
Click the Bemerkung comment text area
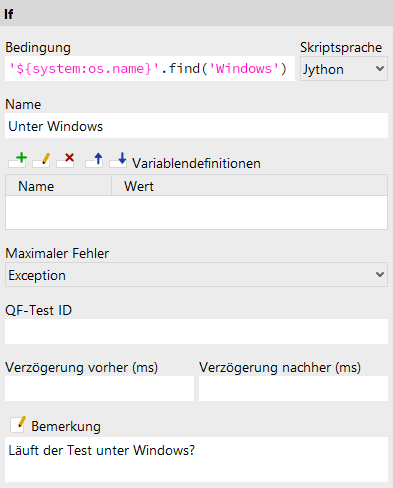click(x=196, y=459)
